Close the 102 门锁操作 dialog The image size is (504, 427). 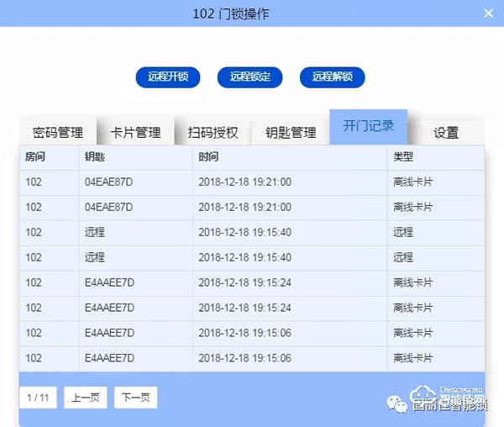click(488, 13)
